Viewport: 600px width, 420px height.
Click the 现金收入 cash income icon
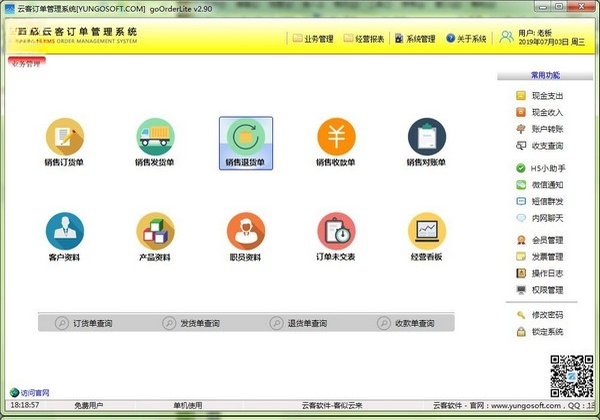[x=521, y=112]
